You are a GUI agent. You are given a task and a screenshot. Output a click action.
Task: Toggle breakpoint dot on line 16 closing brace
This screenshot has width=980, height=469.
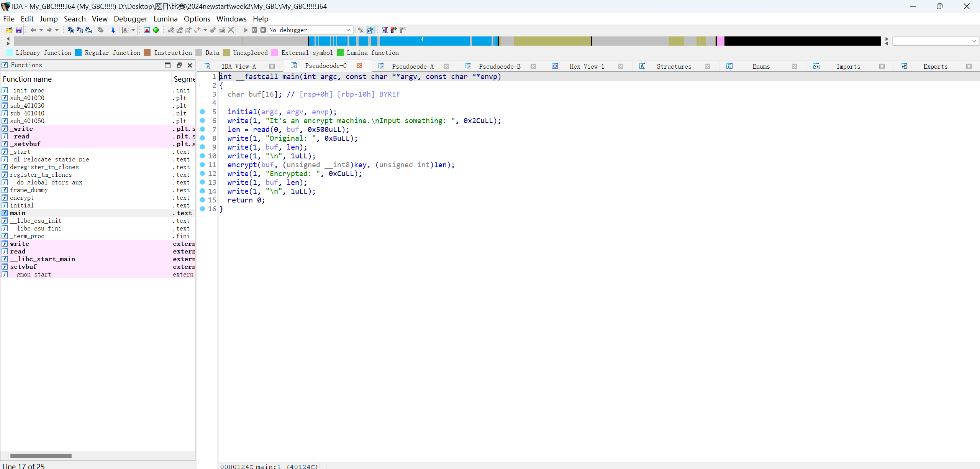click(203, 209)
